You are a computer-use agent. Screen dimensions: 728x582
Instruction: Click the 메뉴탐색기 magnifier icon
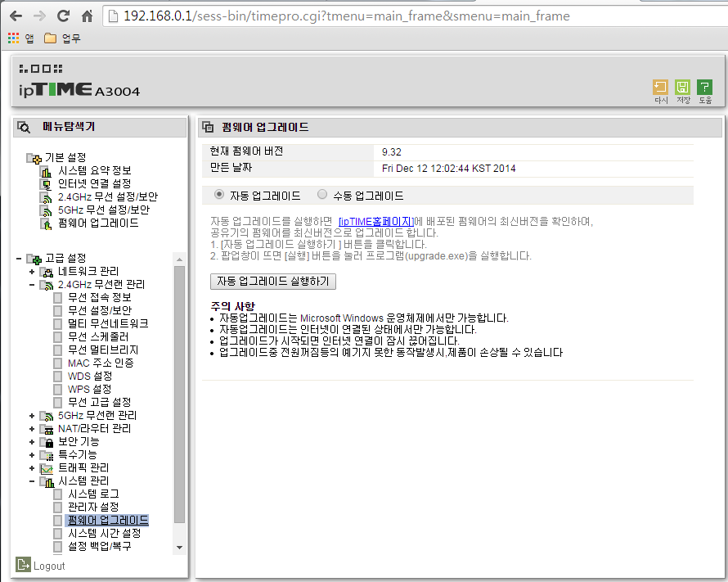pos(24,127)
